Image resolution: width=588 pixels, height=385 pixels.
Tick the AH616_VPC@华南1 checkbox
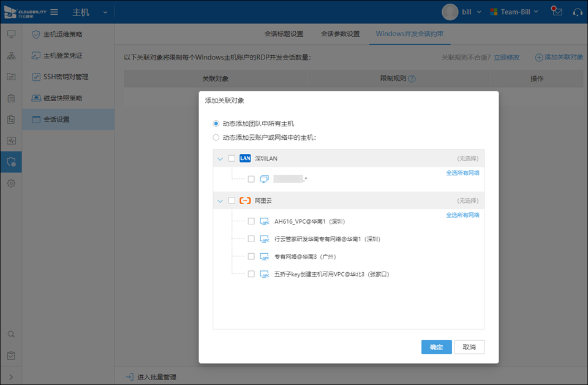click(x=251, y=221)
